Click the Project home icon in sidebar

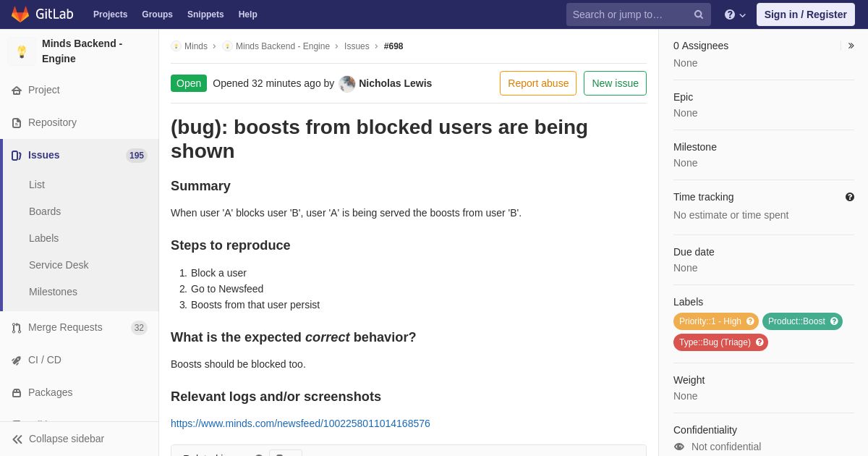click(17, 90)
